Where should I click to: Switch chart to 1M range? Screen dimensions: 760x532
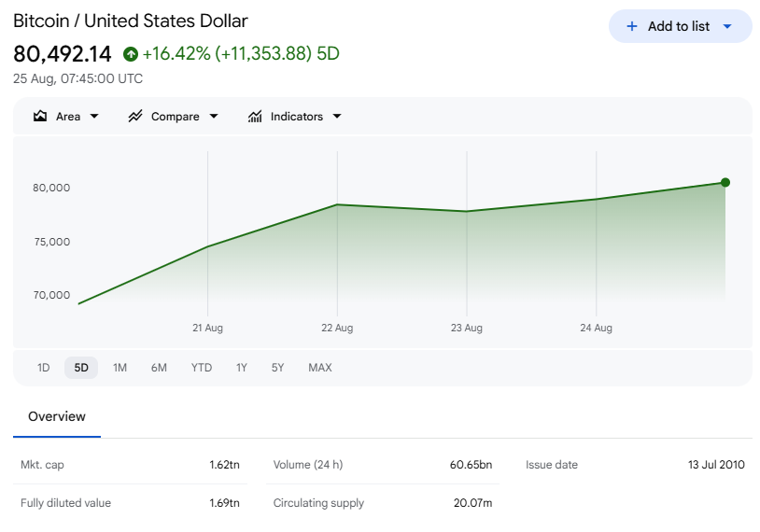120,368
